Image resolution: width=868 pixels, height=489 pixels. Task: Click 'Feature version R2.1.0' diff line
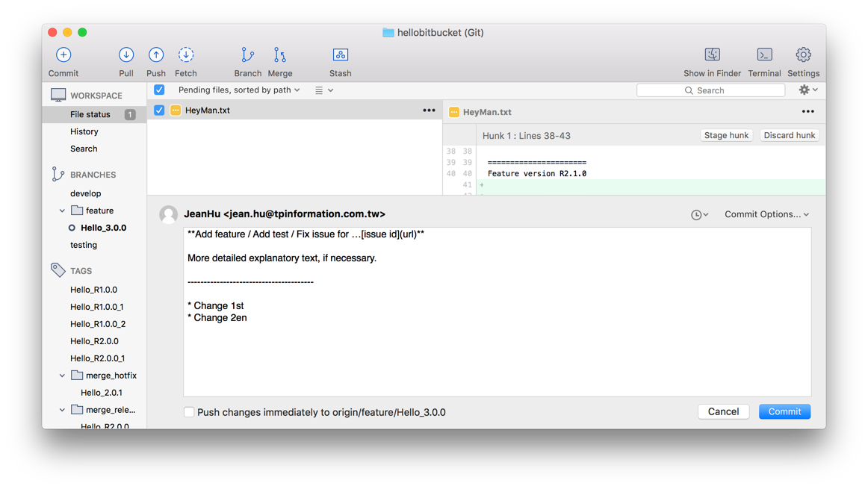click(537, 174)
